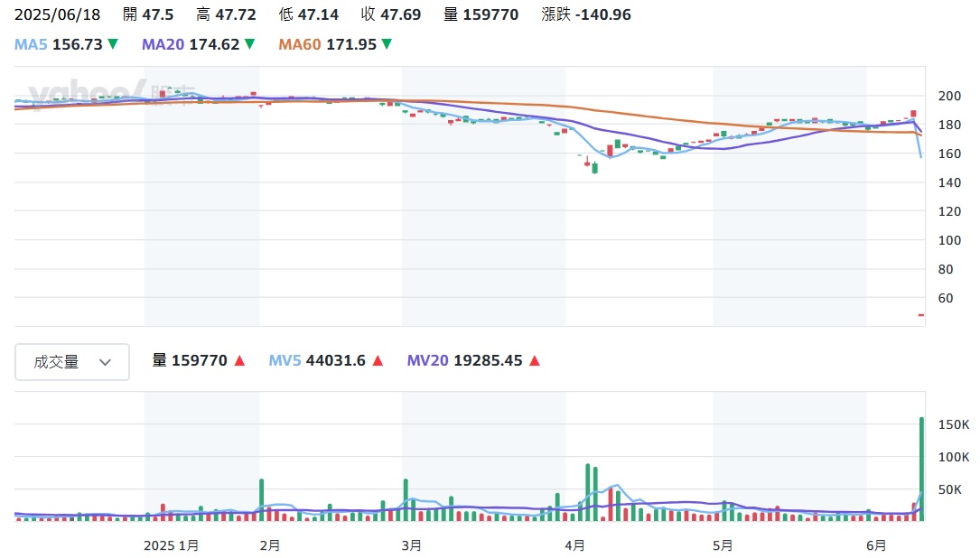Click the MA20 174.62 moving average label

coord(198,44)
